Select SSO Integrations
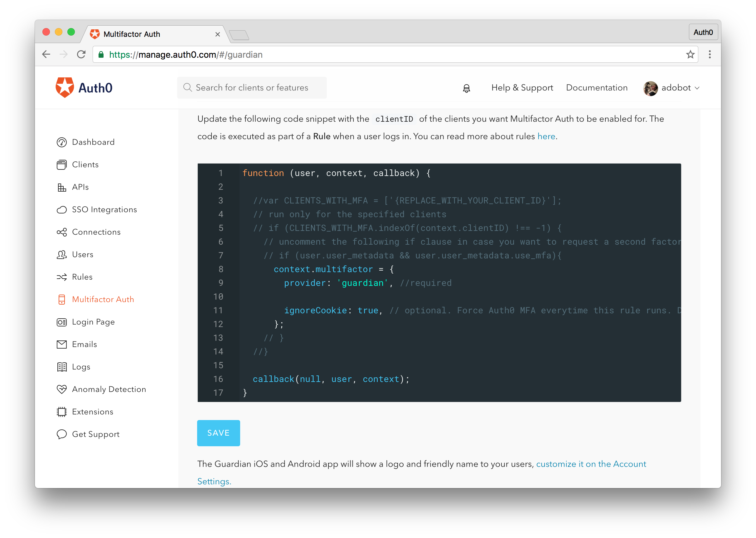Viewport: 756px width, 538px height. pos(104,209)
